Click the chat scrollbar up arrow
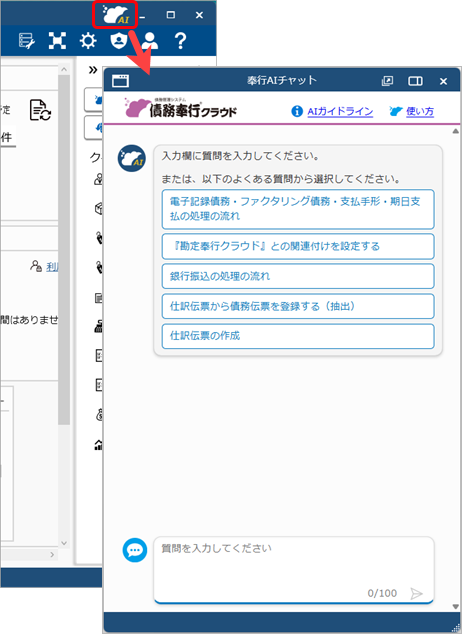462x634 pixels. pyautogui.click(x=456, y=131)
